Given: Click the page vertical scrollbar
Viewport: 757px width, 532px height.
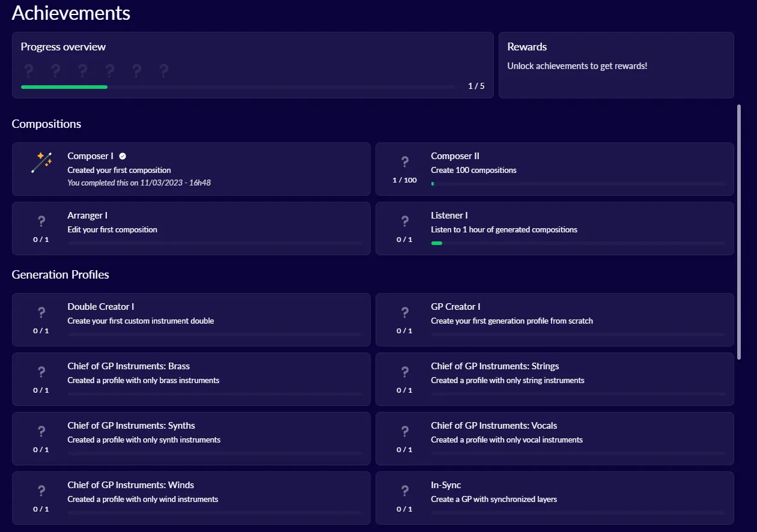Looking at the screenshot, I should pyautogui.click(x=739, y=232).
